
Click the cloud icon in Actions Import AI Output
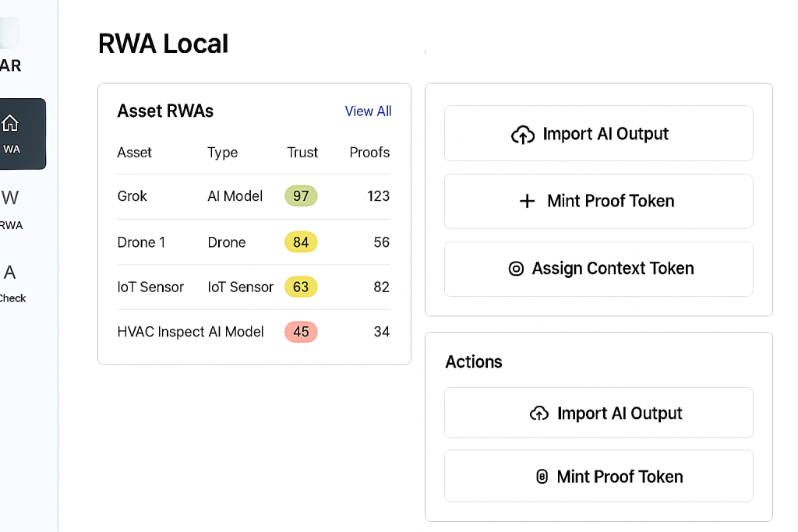(x=538, y=414)
